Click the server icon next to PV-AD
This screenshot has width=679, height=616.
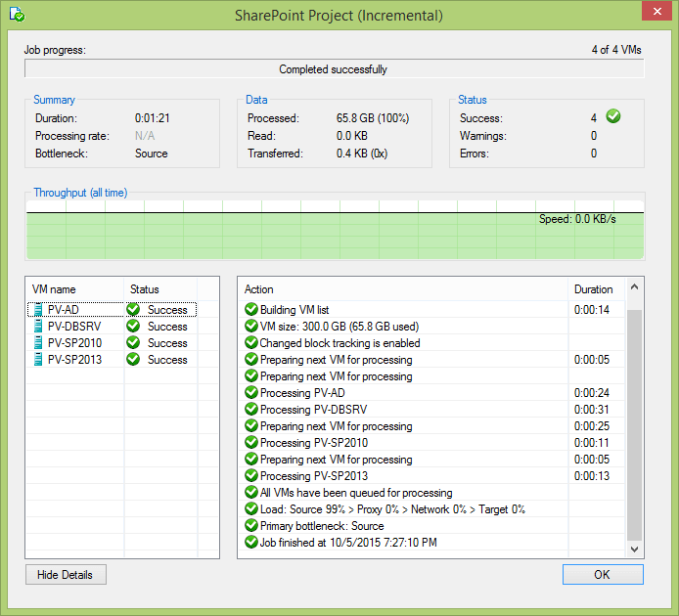tap(38, 310)
